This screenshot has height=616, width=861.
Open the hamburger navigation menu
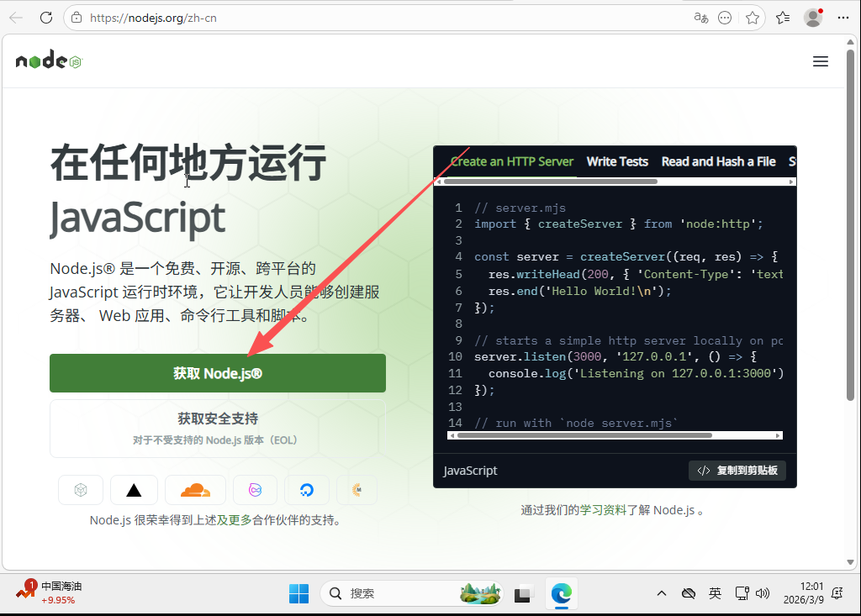(x=821, y=61)
